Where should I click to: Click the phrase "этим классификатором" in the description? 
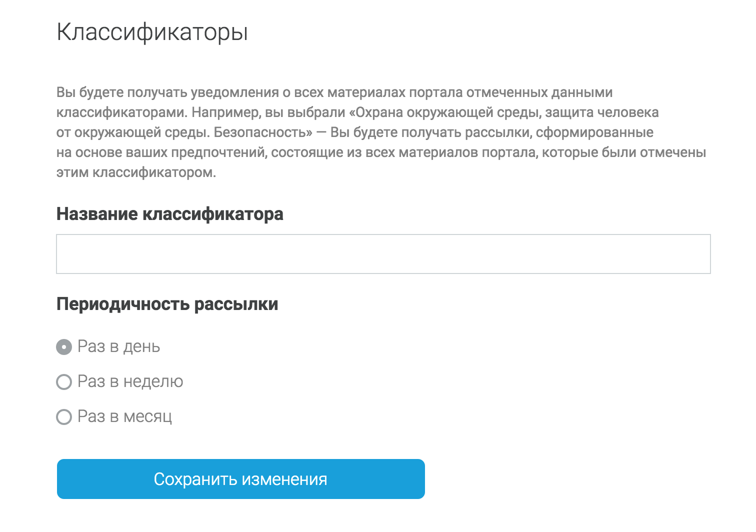coord(136,172)
